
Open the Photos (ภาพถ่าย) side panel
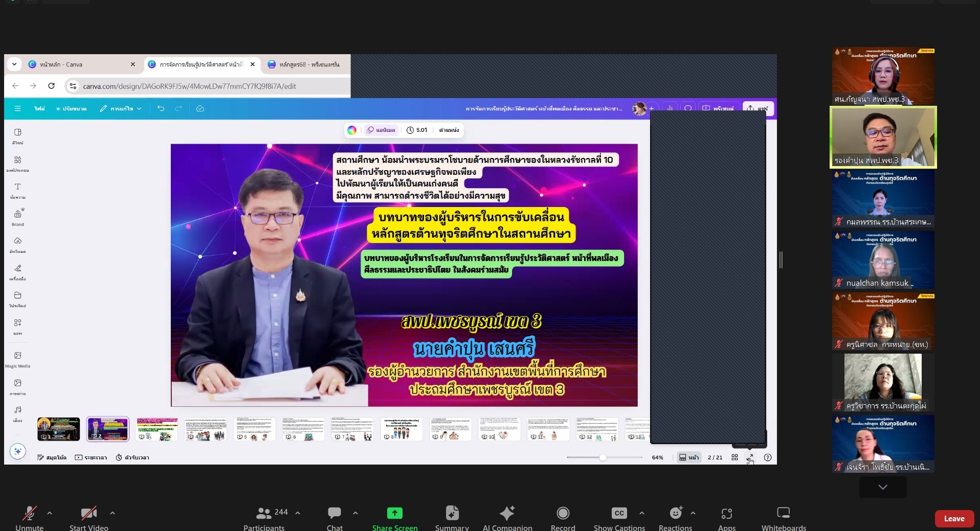point(17,387)
